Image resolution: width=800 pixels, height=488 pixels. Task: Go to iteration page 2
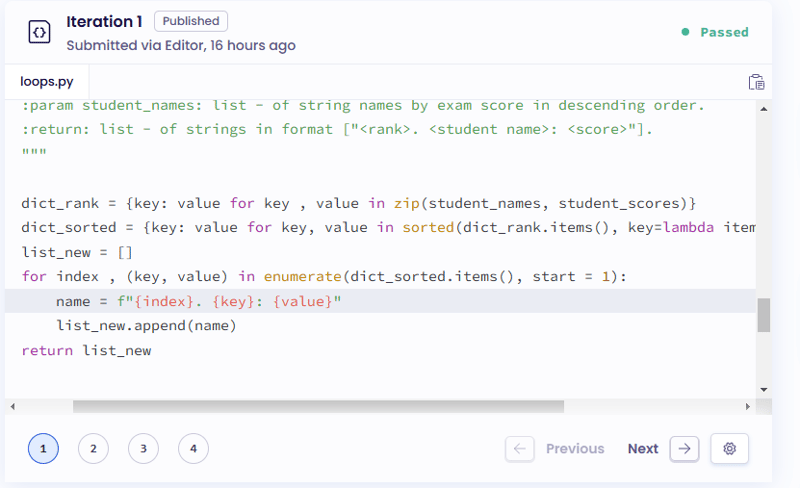tap(93, 449)
